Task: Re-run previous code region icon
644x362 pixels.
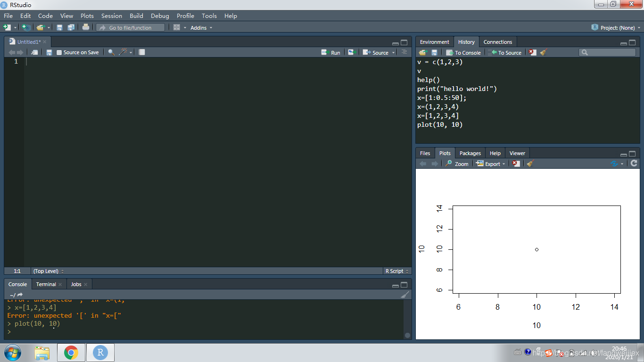Action: (351, 52)
